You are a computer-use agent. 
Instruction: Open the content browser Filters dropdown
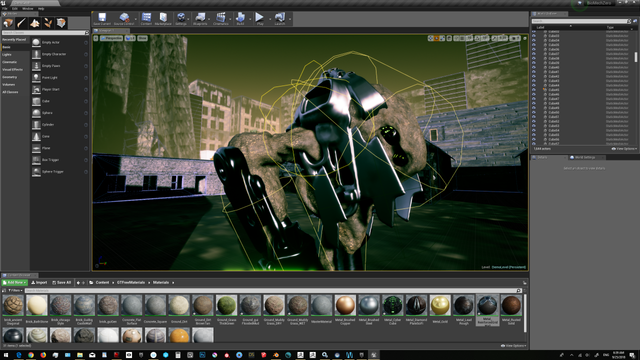(x=15, y=291)
